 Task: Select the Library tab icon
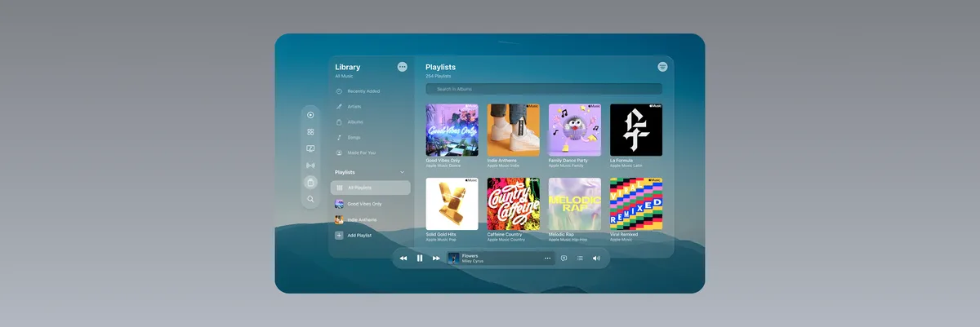click(x=310, y=183)
